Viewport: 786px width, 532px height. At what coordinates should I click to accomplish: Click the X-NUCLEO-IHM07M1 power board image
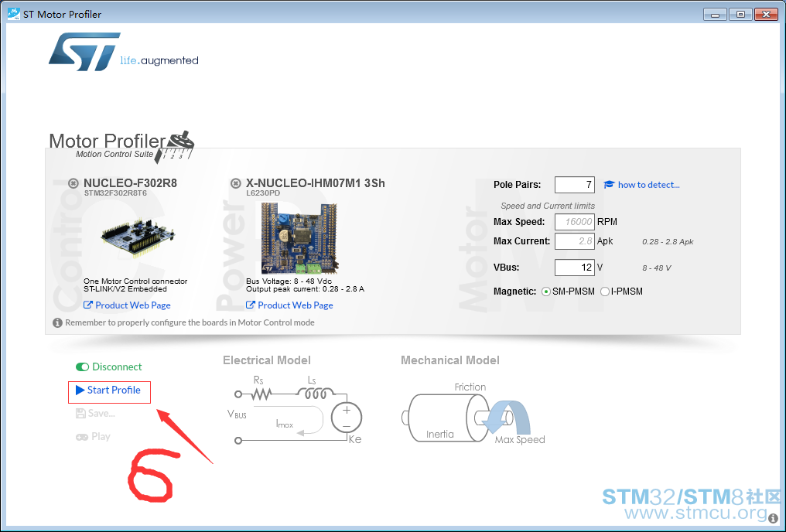299,237
